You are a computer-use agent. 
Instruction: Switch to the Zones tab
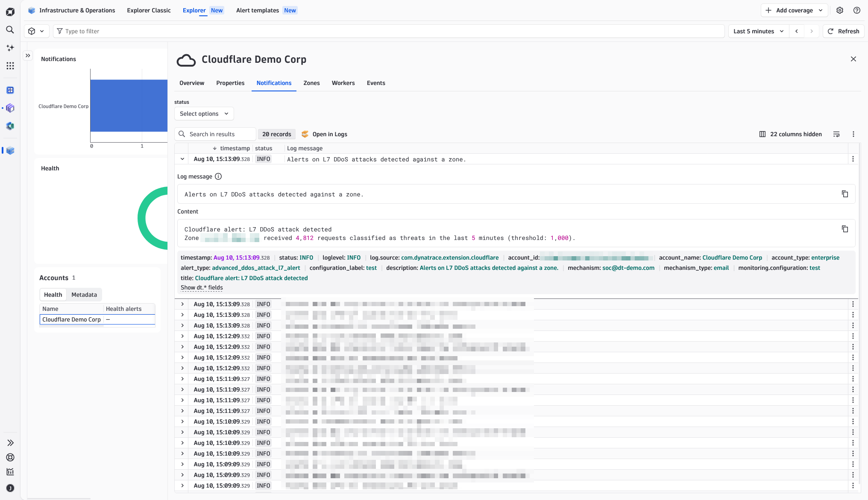pos(311,83)
